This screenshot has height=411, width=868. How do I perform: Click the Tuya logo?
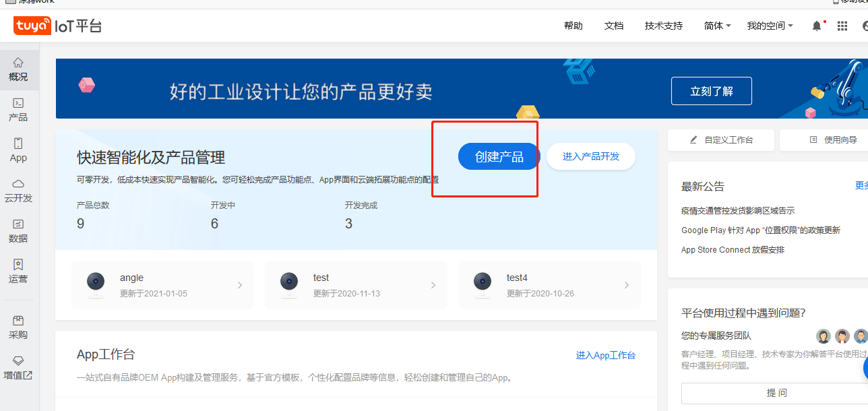coord(32,26)
